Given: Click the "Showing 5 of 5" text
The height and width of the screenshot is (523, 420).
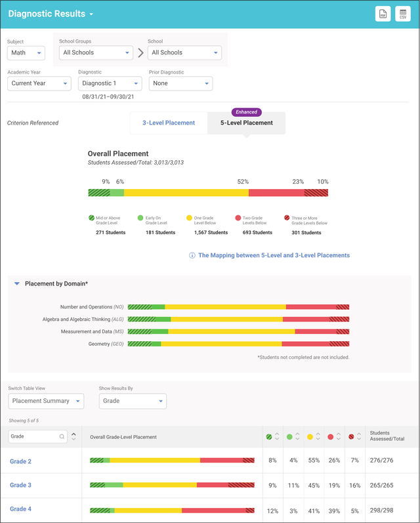Looking at the screenshot, I should click(x=24, y=421).
